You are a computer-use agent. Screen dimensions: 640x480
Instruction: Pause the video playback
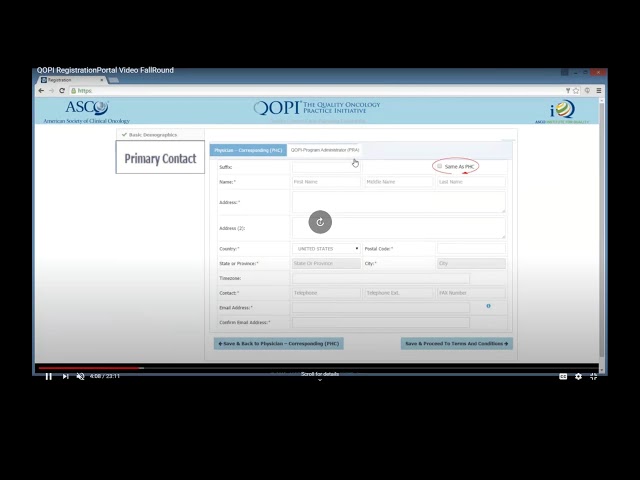[49, 376]
